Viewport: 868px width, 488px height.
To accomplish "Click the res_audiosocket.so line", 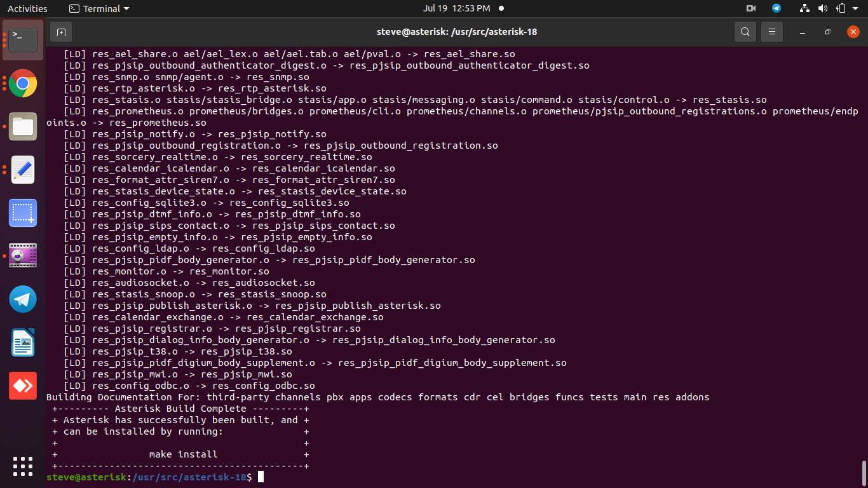I will click(x=189, y=283).
